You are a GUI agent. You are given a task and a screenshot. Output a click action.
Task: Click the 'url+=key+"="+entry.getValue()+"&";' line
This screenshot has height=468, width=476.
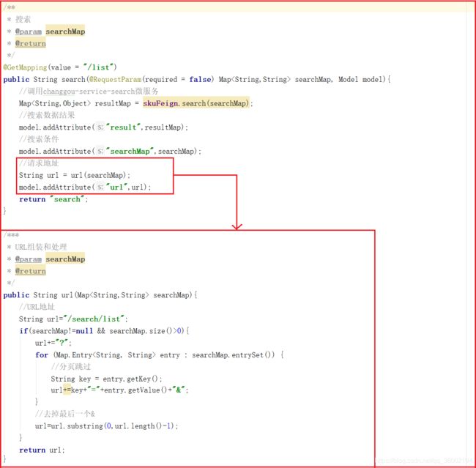119,390
